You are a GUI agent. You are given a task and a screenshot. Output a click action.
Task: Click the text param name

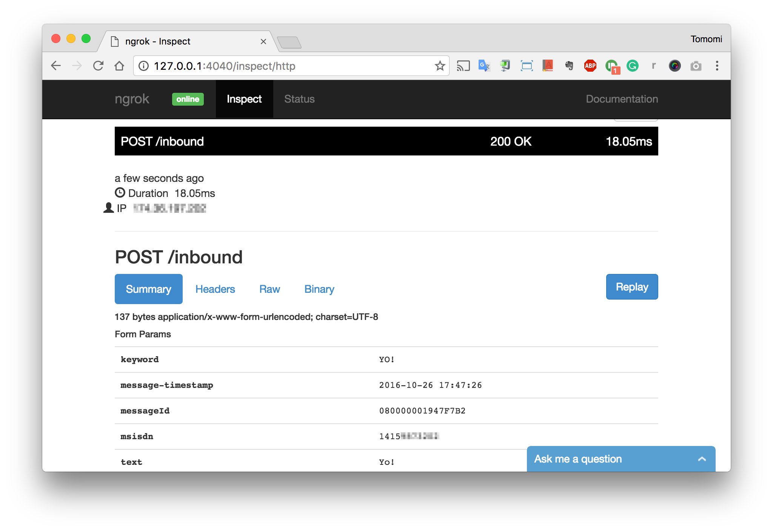coord(131,462)
